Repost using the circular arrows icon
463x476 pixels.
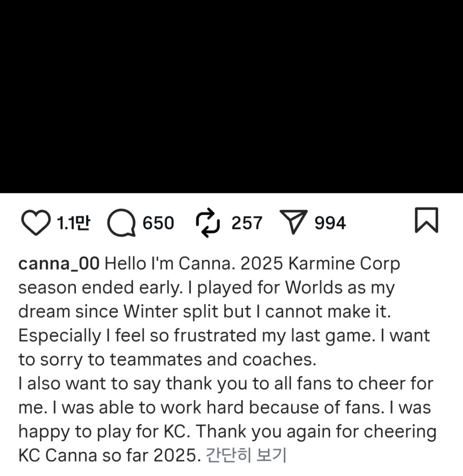[207, 223]
